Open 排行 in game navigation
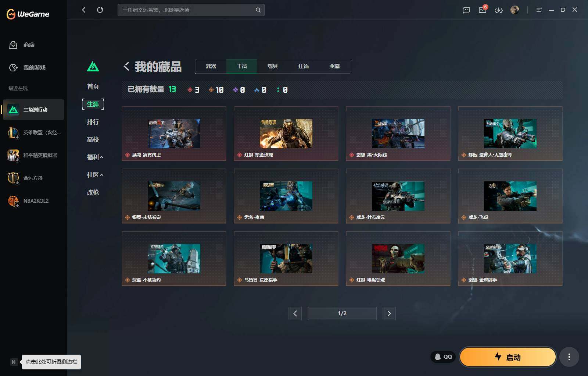 (x=93, y=122)
